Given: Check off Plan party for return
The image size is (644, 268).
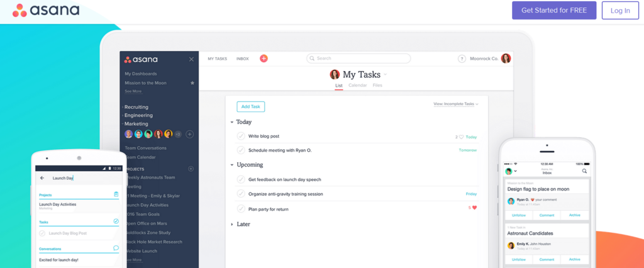Looking at the screenshot, I should point(241,209).
